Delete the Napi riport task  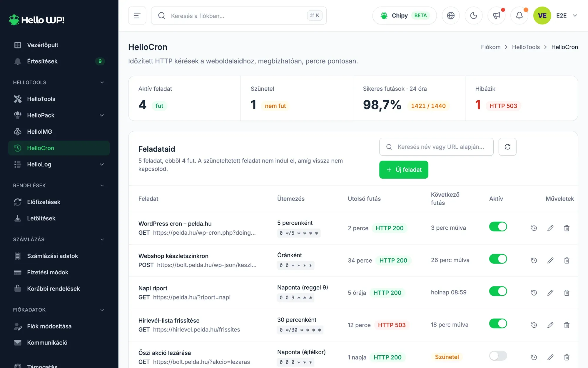pyautogui.click(x=567, y=293)
